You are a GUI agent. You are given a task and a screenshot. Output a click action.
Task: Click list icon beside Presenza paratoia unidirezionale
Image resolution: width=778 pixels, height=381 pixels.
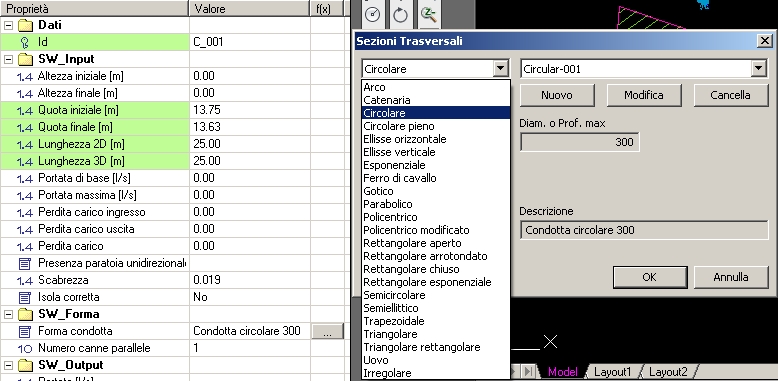tap(24, 263)
